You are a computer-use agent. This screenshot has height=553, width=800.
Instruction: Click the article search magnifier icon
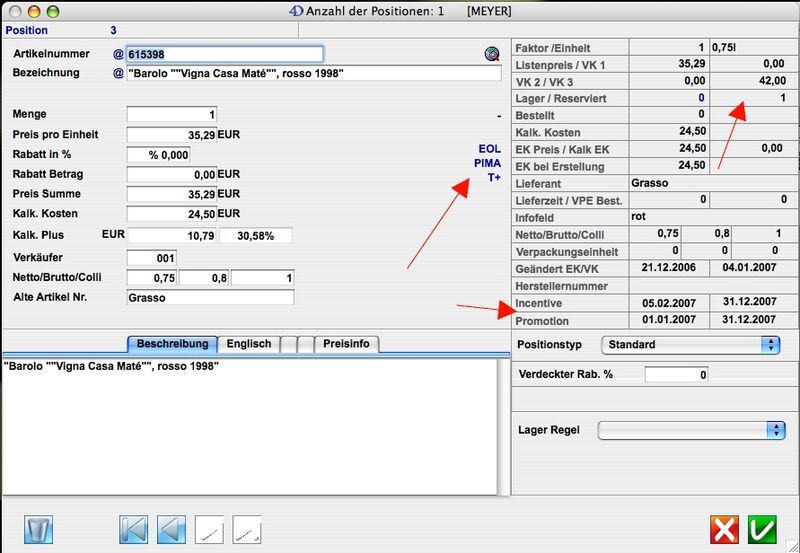click(x=491, y=54)
